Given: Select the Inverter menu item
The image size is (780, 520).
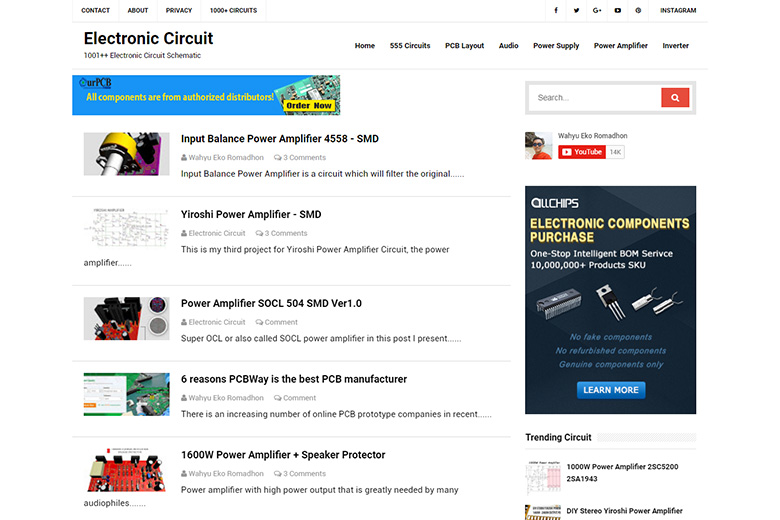Looking at the screenshot, I should point(676,46).
